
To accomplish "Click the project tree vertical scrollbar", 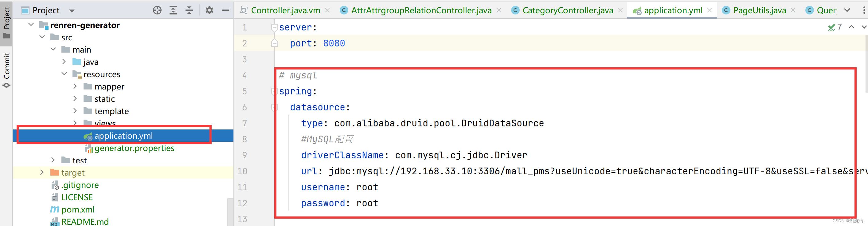I will point(230,212).
